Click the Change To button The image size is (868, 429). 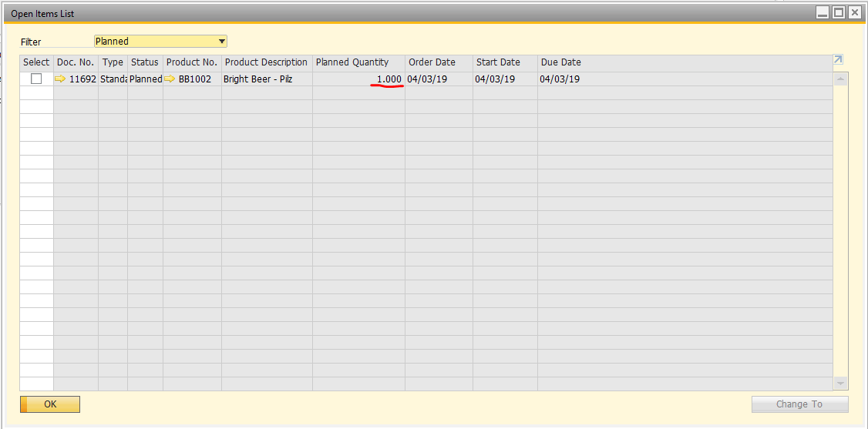coord(799,404)
